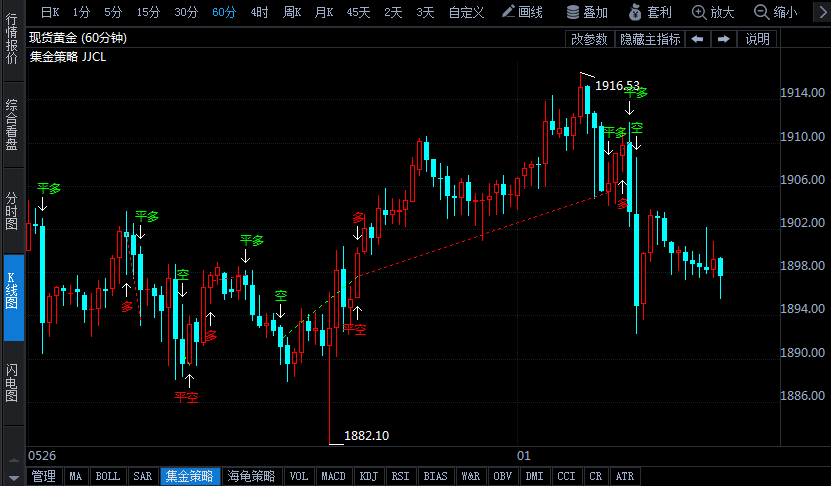Click the 1916.53 high price label
831x486 pixels.
click(617, 85)
